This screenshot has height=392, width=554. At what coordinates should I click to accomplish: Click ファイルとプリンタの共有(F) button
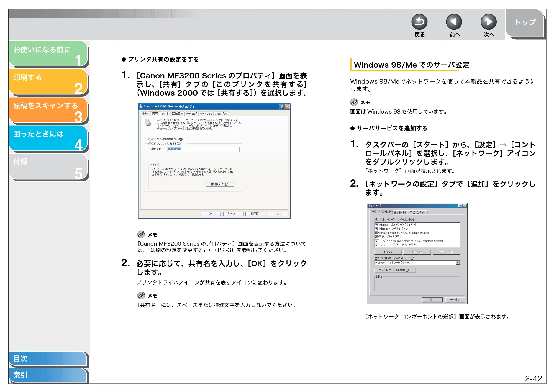(x=395, y=270)
